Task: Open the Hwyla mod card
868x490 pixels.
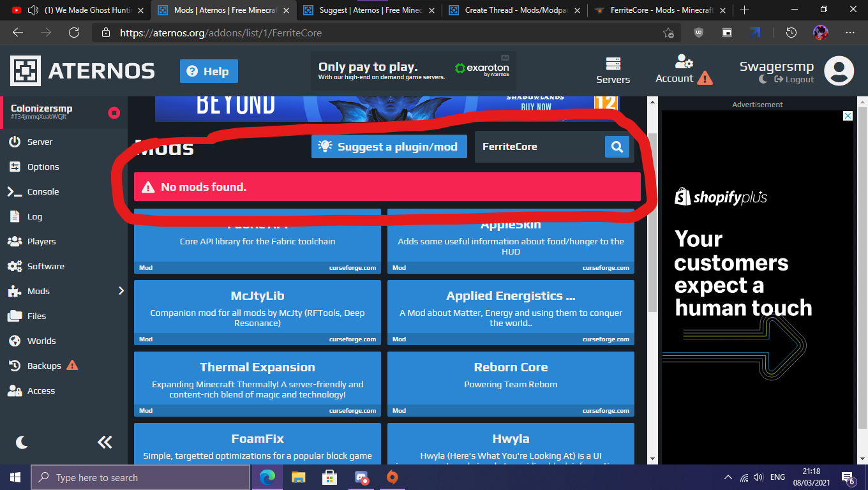Action: (x=511, y=444)
